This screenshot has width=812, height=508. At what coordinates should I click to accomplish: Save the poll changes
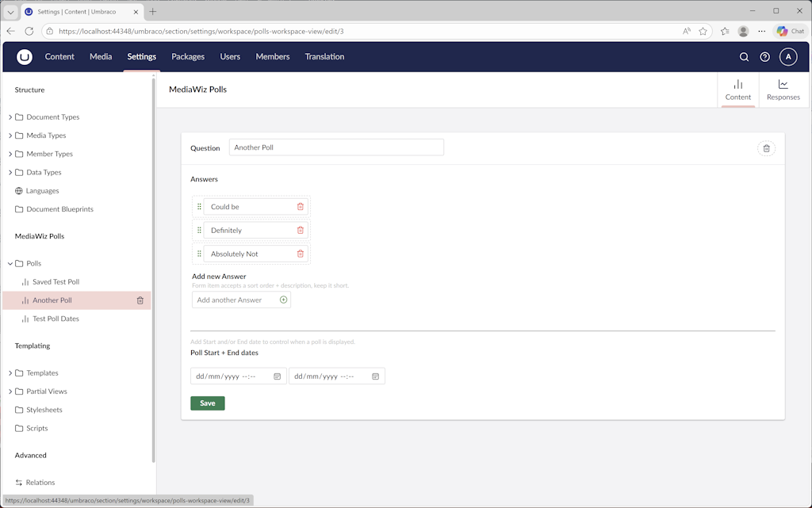pyautogui.click(x=207, y=403)
